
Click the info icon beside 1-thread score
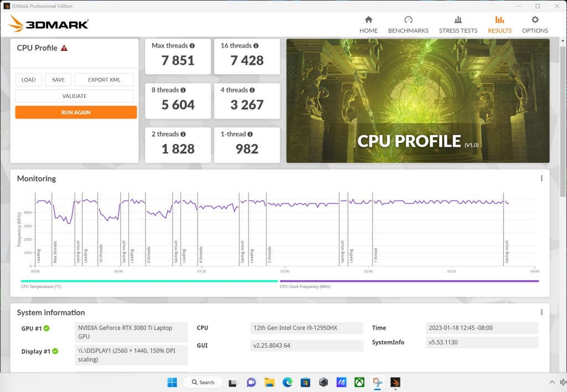[249, 134]
